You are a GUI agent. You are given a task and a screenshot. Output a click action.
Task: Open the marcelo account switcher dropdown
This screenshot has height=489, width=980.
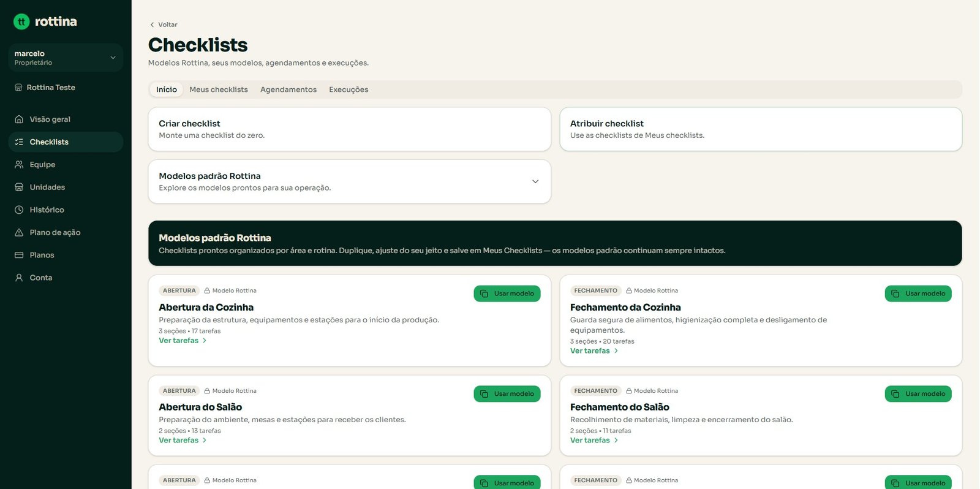click(x=66, y=58)
